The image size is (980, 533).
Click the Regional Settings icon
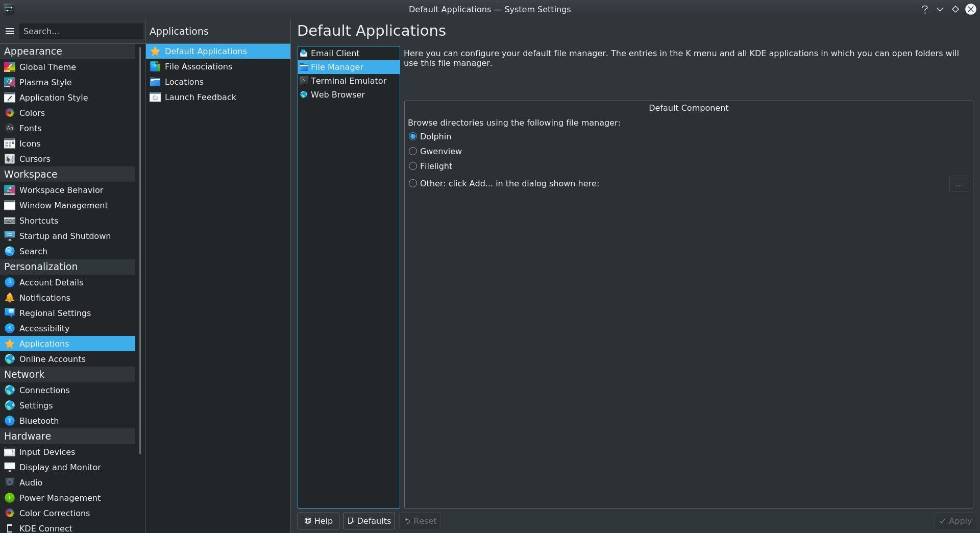click(x=10, y=313)
